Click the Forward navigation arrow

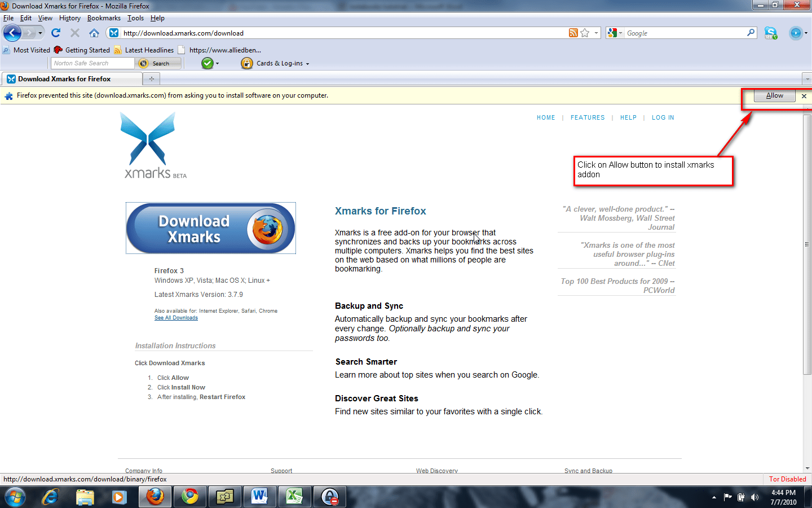29,33
